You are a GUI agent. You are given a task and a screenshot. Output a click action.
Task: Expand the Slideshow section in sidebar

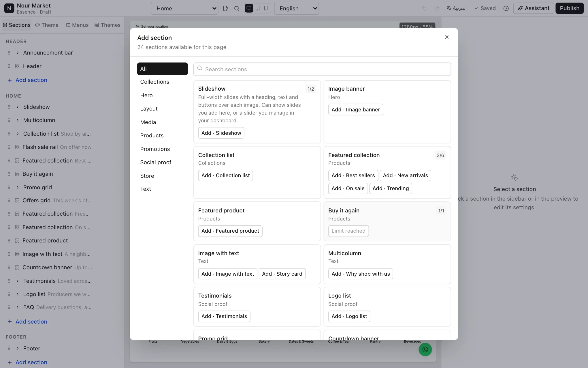coord(18,107)
